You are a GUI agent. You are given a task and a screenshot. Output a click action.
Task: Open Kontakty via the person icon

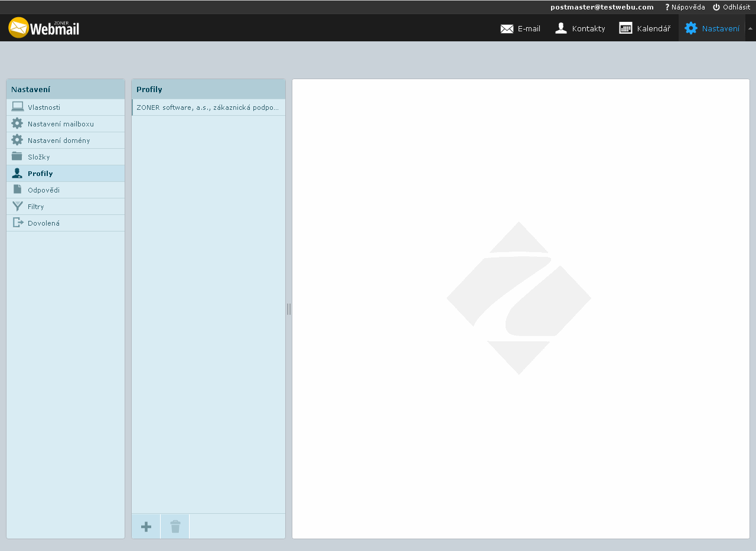561,28
